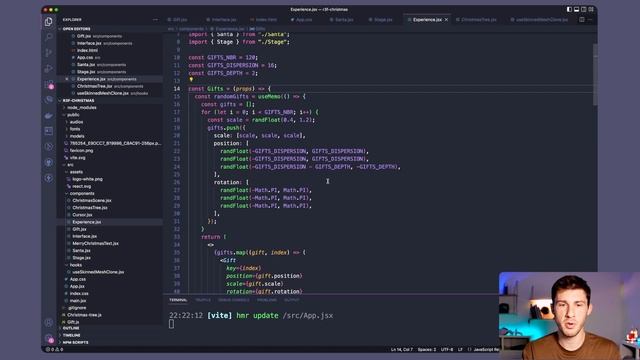Select index.html in Open Editors list
The height and width of the screenshot is (360, 640).
[x=87, y=51]
